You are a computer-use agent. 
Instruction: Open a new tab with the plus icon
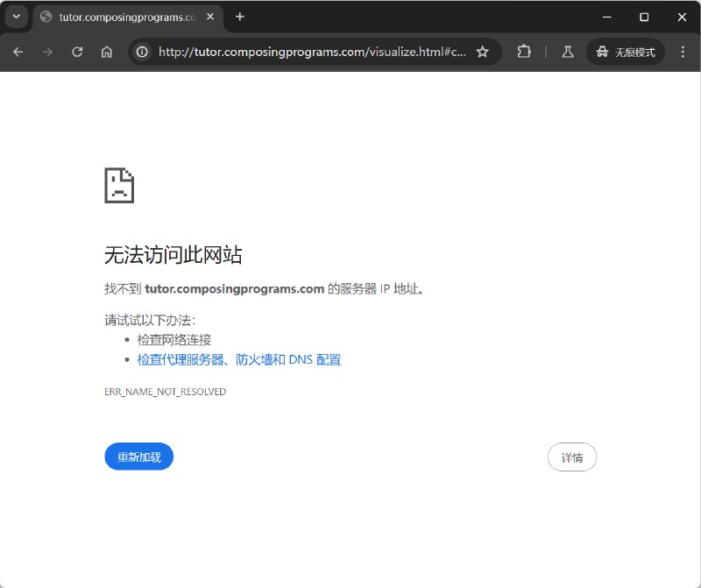[240, 17]
